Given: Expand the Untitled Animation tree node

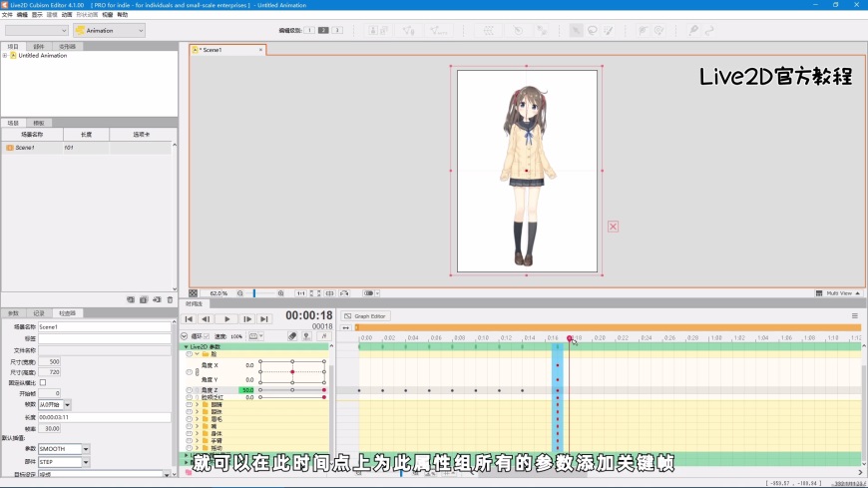Looking at the screenshot, I should coord(5,56).
